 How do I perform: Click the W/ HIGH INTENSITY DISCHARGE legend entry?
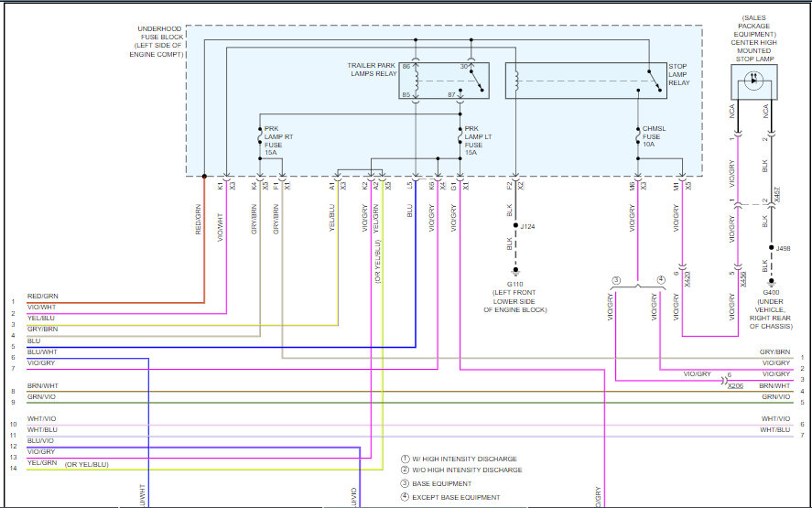[460, 459]
